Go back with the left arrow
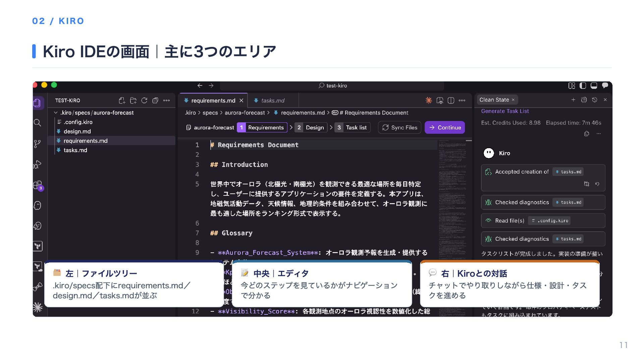This screenshot has height=362, width=644. point(200,85)
